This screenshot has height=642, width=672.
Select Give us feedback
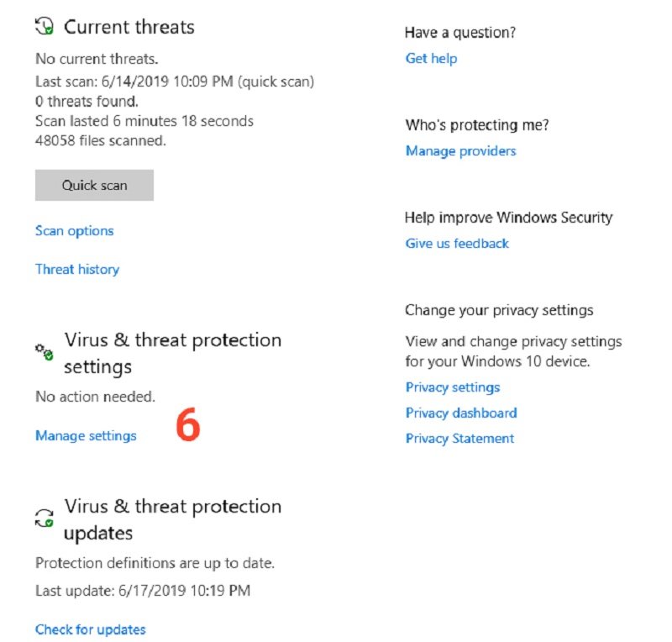pyautogui.click(x=456, y=243)
